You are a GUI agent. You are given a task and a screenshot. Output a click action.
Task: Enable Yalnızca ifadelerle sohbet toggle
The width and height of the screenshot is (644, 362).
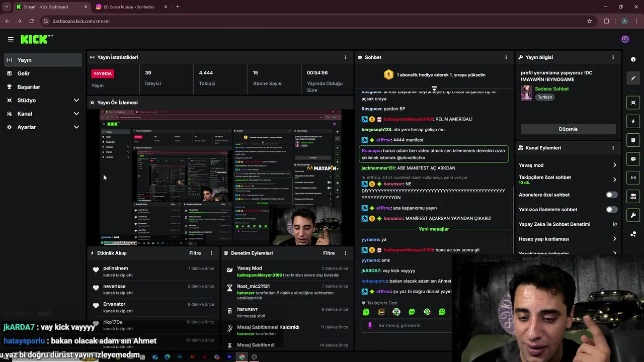(611, 209)
